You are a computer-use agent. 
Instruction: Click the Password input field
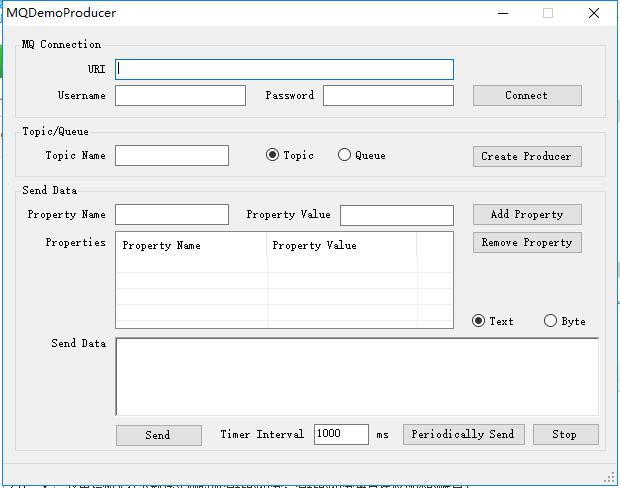pyautogui.click(x=388, y=96)
